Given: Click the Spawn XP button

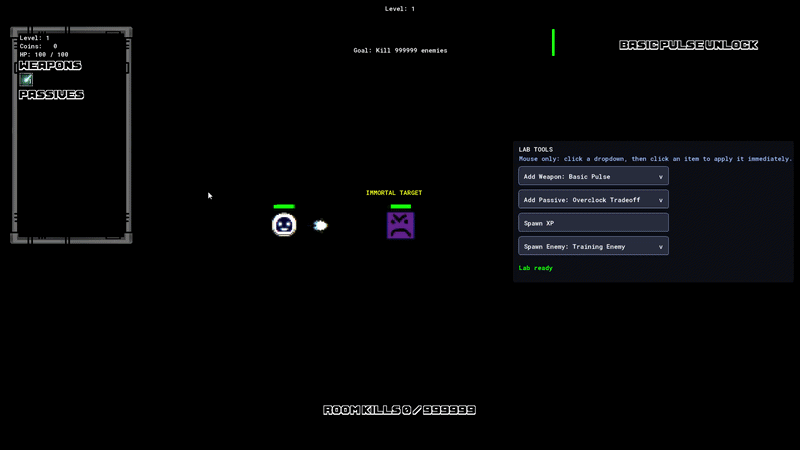Looking at the screenshot, I should point(593,223).
